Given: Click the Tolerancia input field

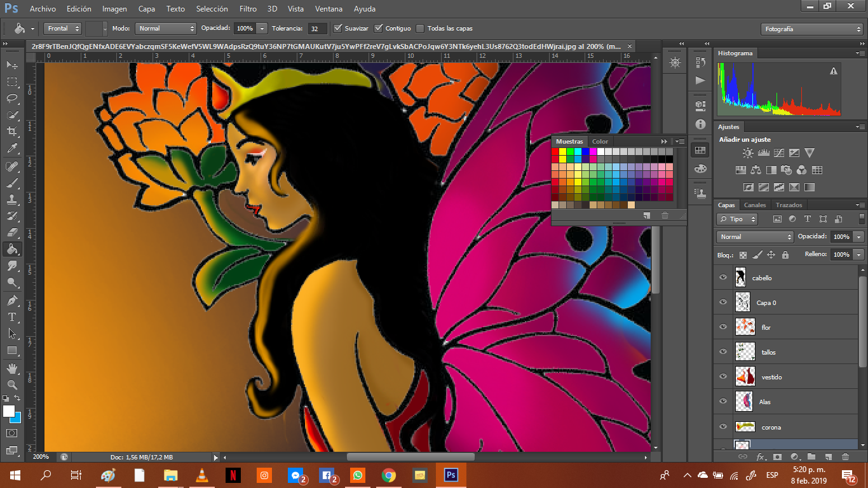Looking at the screenshot, I should click(317, 29).
